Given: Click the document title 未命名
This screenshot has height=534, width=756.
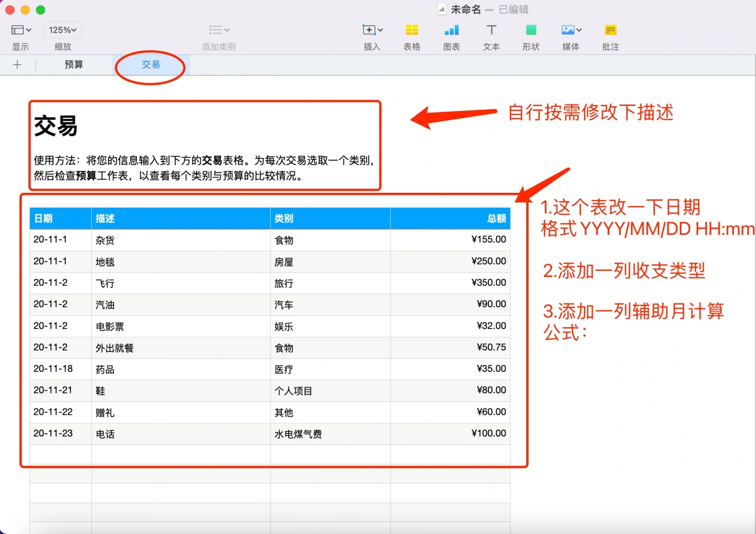Looking at the screenshot, I should 466,9.
